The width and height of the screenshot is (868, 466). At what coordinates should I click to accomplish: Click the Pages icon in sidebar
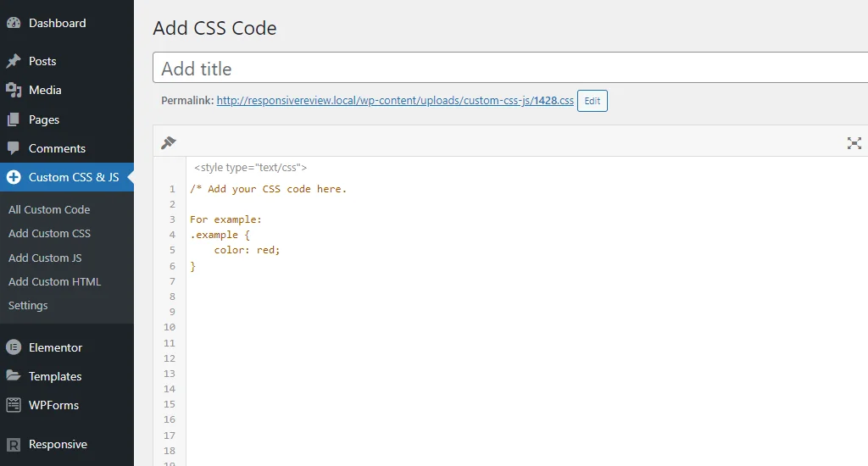pos(14,119)
